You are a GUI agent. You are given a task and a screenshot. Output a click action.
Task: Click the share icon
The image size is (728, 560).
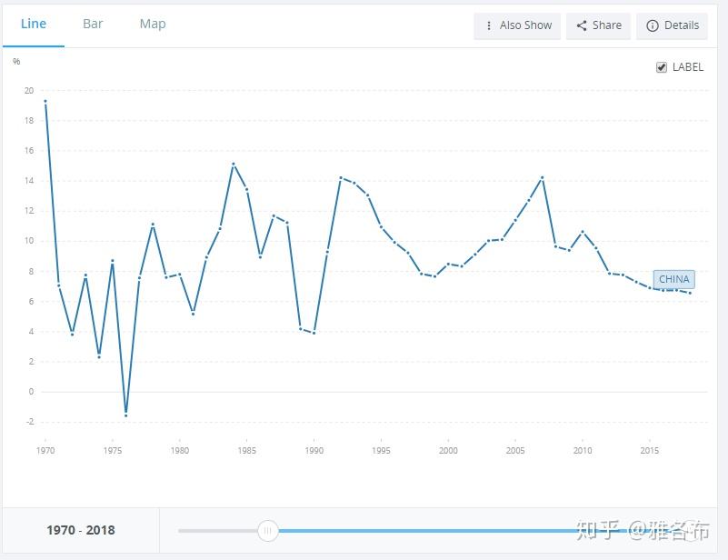point(582,25)
